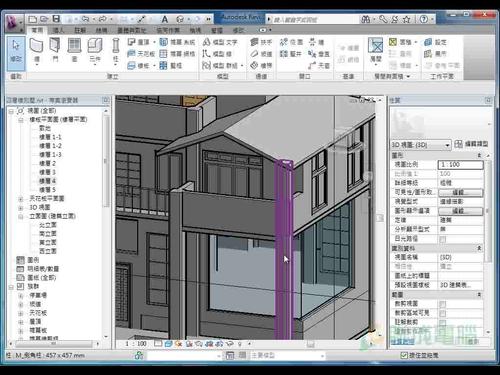The height and width of the screenshot is (375, 500).
Task: Click the Graphic Display Options Edit button
Action: tap(460, 211)
